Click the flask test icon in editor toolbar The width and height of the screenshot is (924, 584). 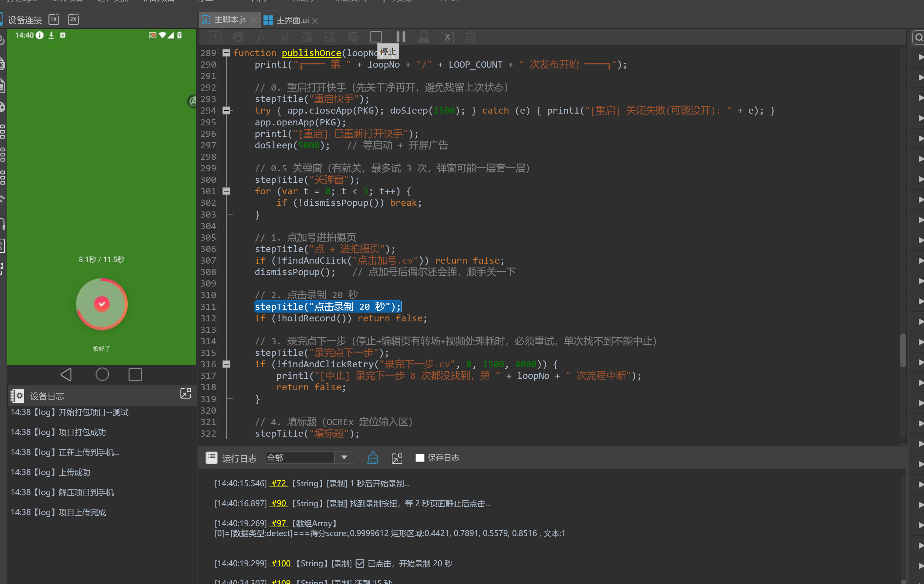[424, 37]
